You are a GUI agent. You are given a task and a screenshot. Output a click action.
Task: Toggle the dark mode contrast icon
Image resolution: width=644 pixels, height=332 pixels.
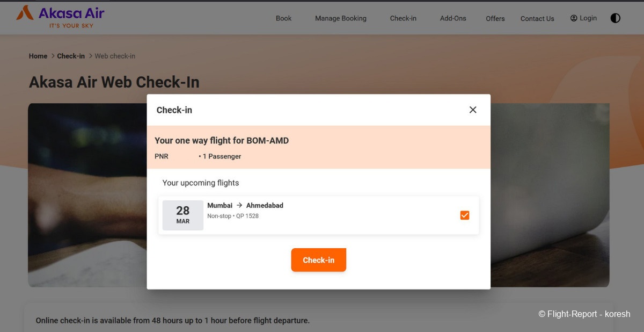616,18
